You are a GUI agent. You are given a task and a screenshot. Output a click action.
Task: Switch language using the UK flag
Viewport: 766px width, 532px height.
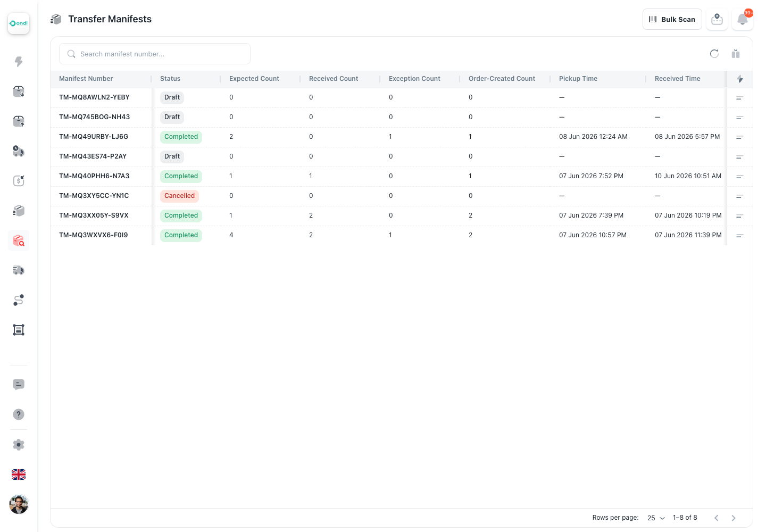(x=19, y=475)
